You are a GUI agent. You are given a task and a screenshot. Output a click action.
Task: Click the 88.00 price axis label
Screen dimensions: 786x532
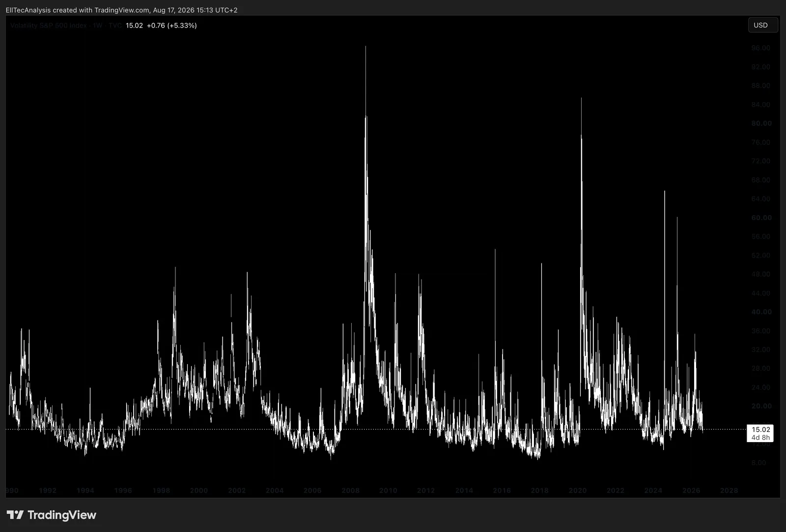[760, 85]
